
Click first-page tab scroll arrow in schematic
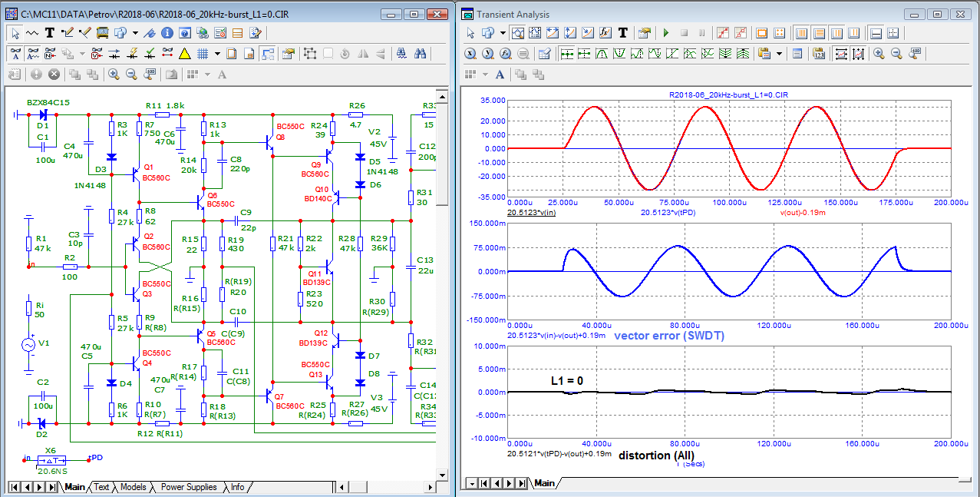15,487
